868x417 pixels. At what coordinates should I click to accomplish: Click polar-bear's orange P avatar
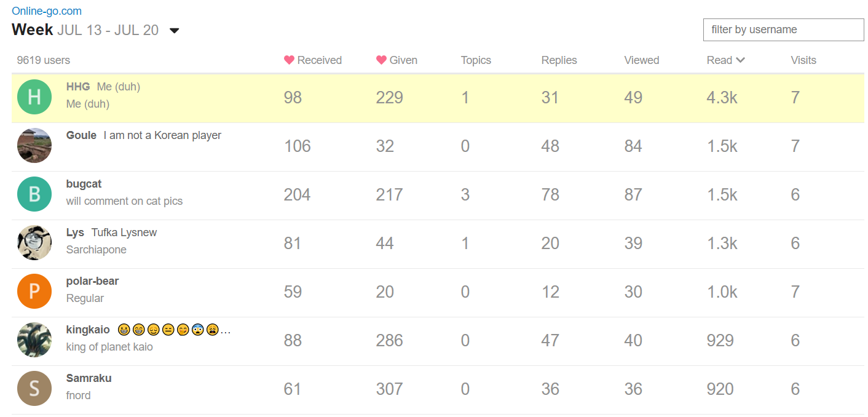tap(34, 292)
